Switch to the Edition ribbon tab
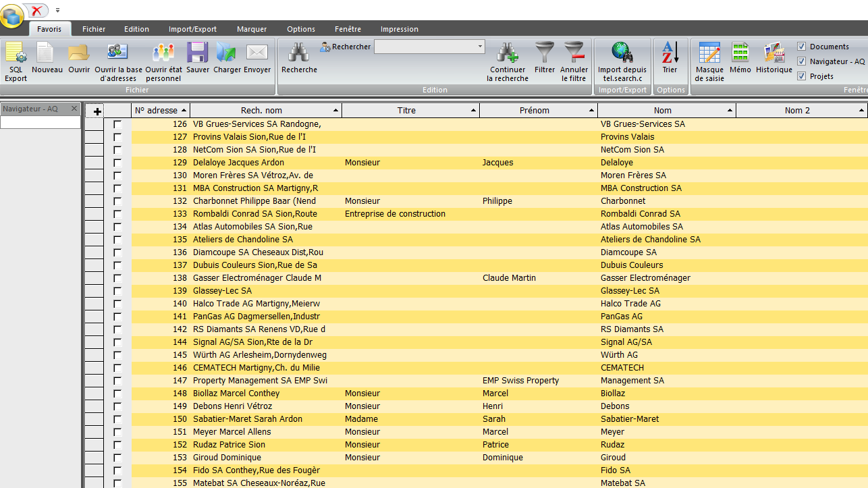 pos(136,29)
